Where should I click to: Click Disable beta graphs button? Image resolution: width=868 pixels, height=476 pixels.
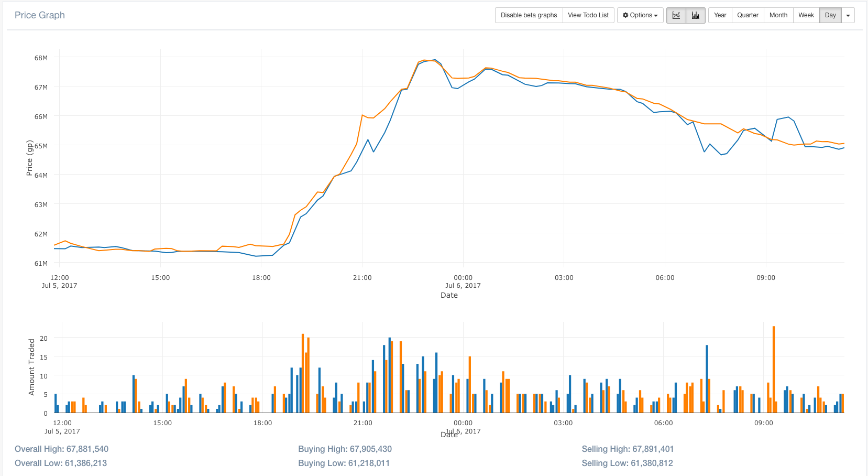pos(529,15)
